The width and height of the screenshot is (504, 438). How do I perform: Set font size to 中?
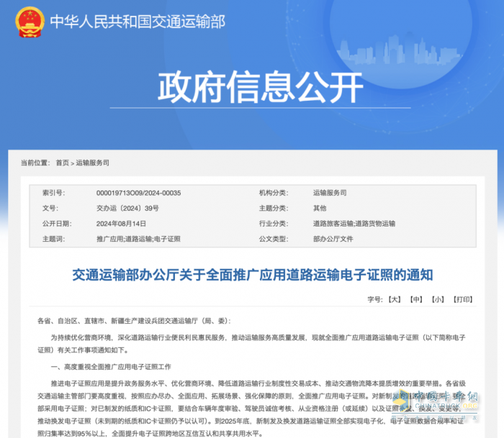[416, 299]
